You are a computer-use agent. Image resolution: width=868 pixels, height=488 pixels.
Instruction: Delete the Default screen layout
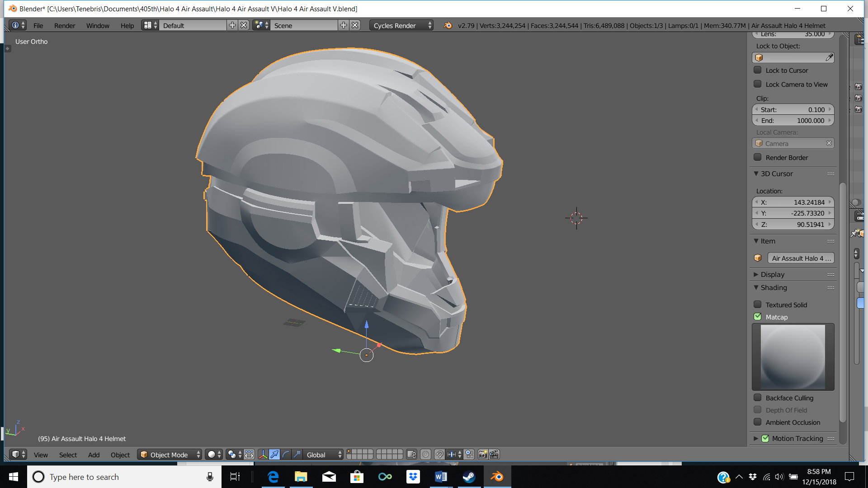click(x=244, y=25)
